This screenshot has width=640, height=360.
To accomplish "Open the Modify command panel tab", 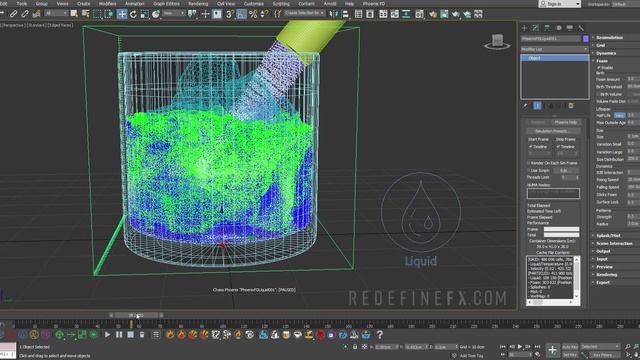I will point(536,28).
